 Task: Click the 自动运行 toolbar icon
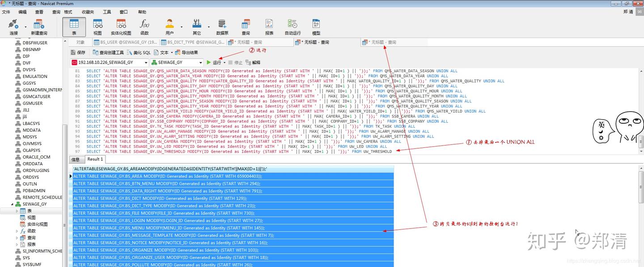292,27
